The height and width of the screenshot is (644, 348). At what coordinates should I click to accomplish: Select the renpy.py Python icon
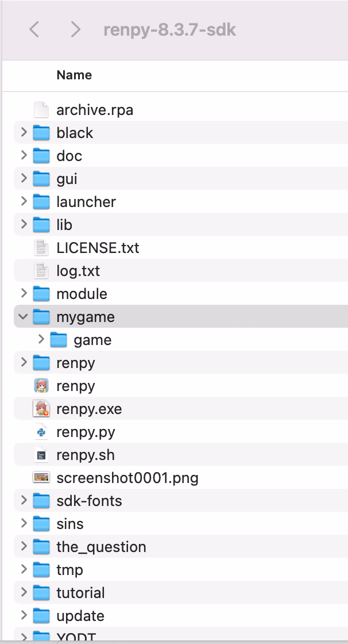pyautogui.click(x=41, y=432)
